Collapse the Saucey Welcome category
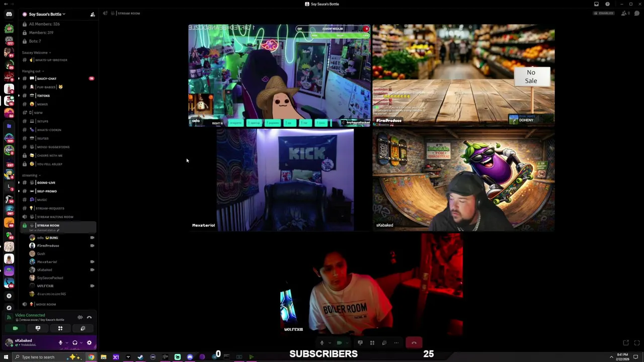Viewport: 644px width, 362px height. point(36,52)
